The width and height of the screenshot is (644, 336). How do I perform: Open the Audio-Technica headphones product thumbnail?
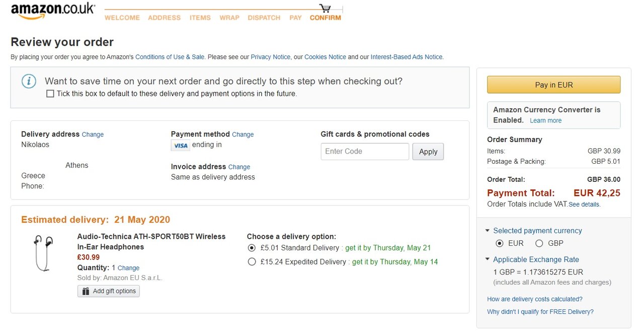pyautogui.click(x=43, y=253)
